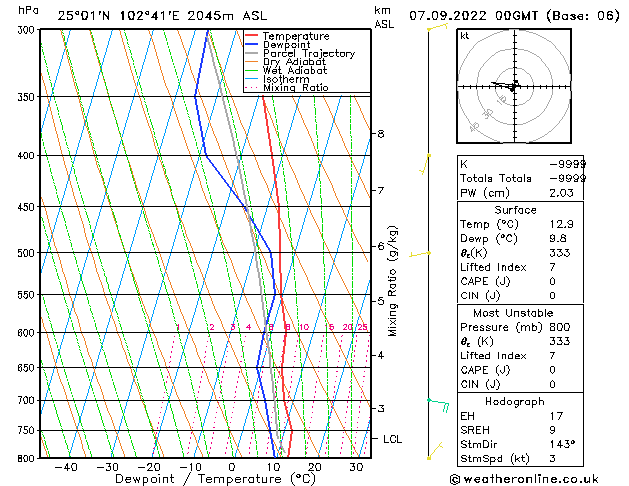The width and height of the screenshot is (629, 486).
Task: Click the 'Isotherm' legend label
Action: click(x=286, y=79)
